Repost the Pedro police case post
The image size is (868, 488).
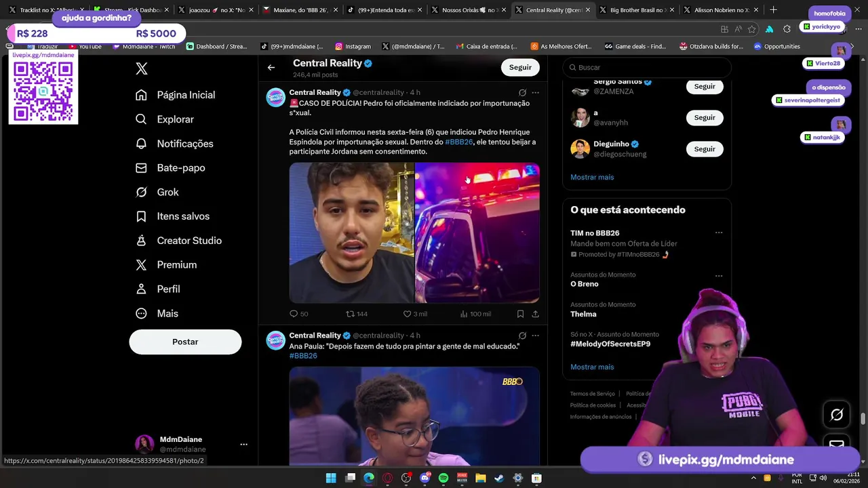[x=350, y=314]
